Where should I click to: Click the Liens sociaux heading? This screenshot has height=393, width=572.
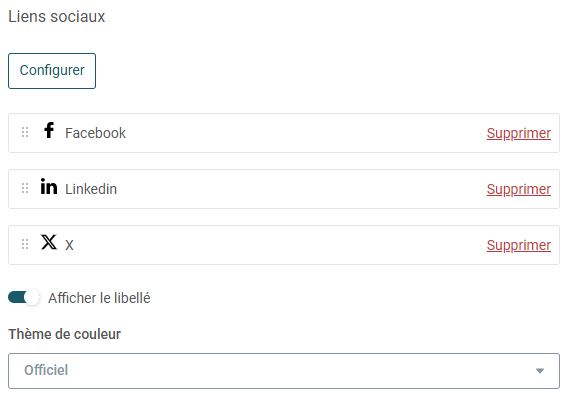tap(57, 16)
